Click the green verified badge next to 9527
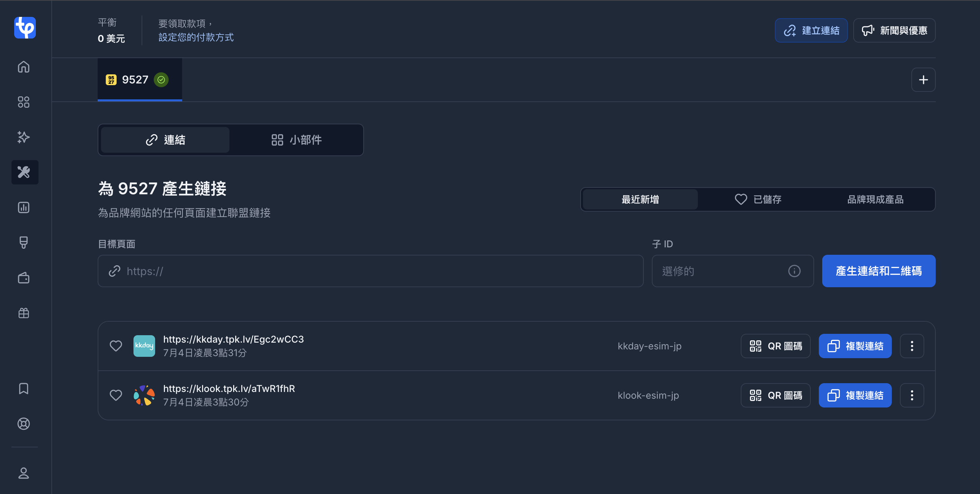 coord(161,80)
